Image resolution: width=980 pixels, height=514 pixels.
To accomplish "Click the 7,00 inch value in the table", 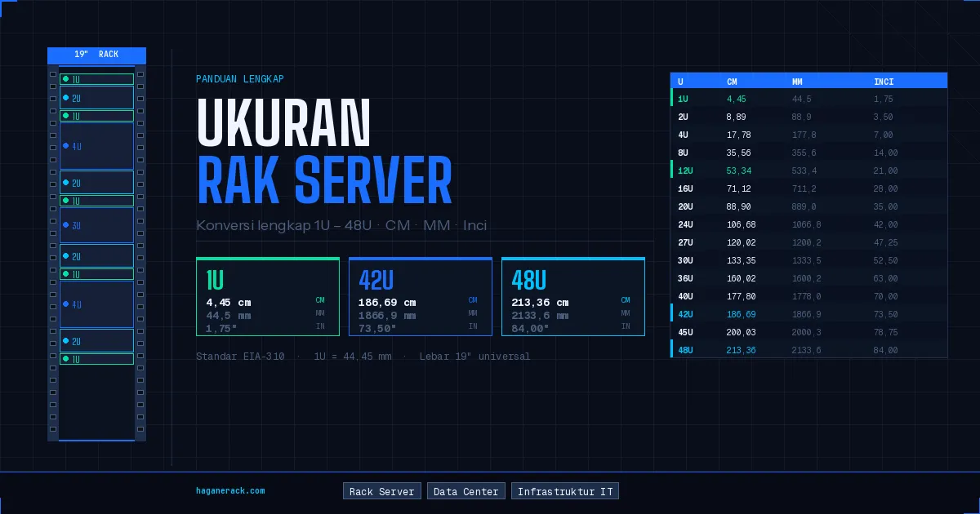I will [883, 135].
